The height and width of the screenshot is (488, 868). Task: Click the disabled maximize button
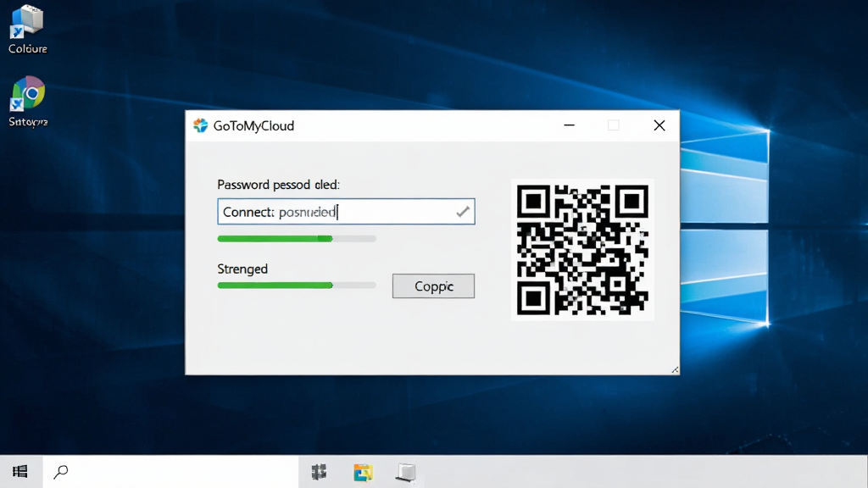[x=614, y=125]
